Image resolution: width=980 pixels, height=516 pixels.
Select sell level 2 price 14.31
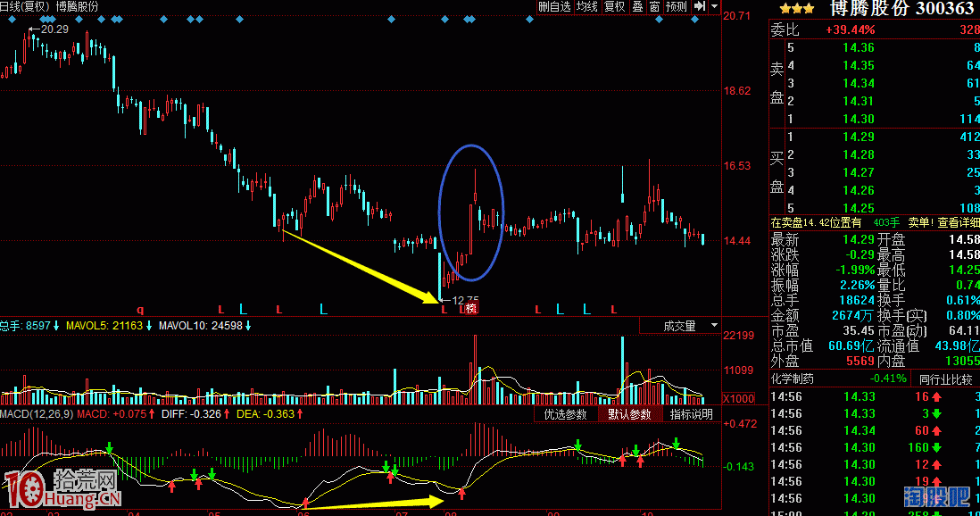[858, 101]
